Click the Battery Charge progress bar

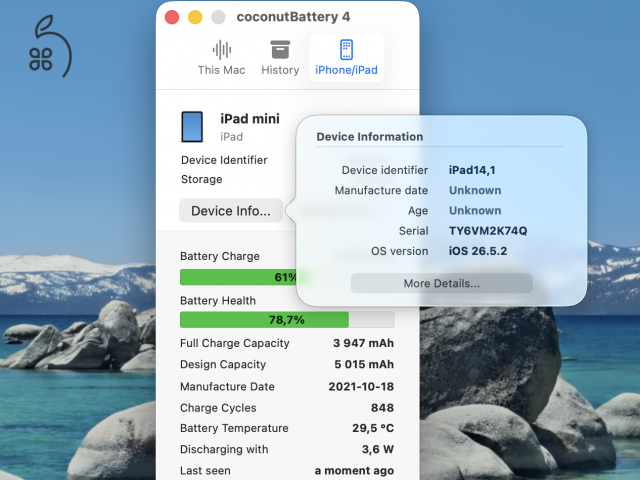pyautogui.click(x=238, y=277)
